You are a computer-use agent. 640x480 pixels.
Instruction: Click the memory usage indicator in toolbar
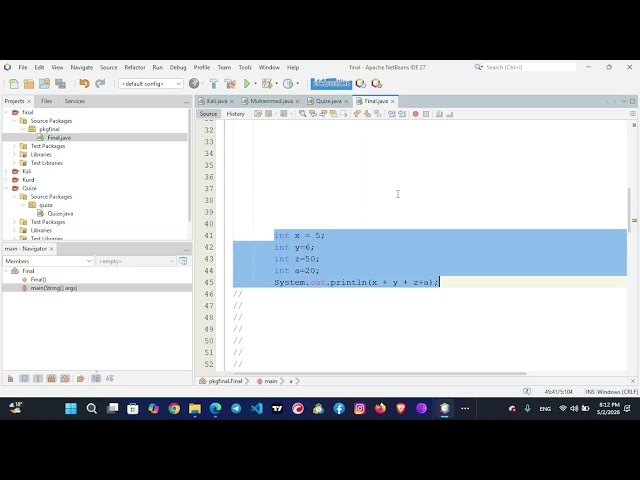pos(331,84)
